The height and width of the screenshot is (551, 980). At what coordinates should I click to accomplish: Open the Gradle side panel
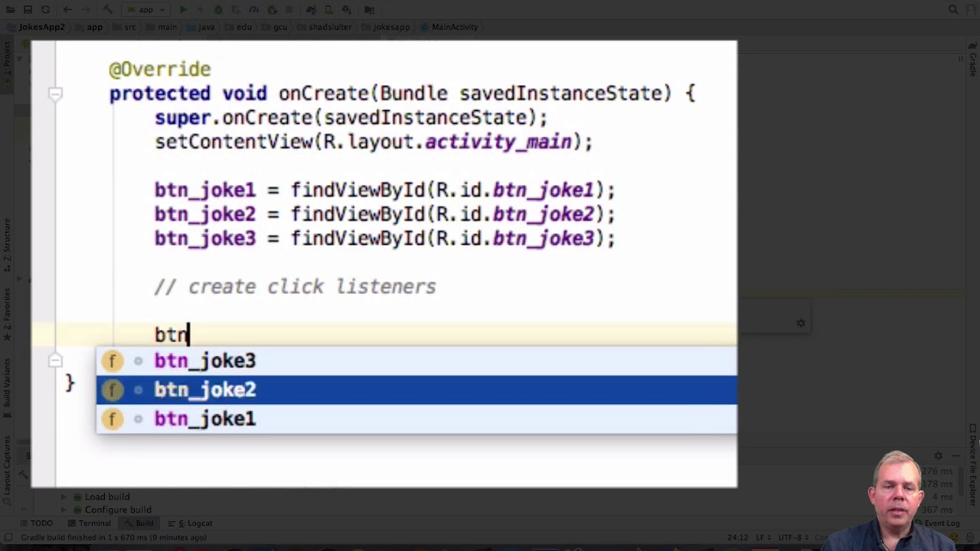[973, 64]
